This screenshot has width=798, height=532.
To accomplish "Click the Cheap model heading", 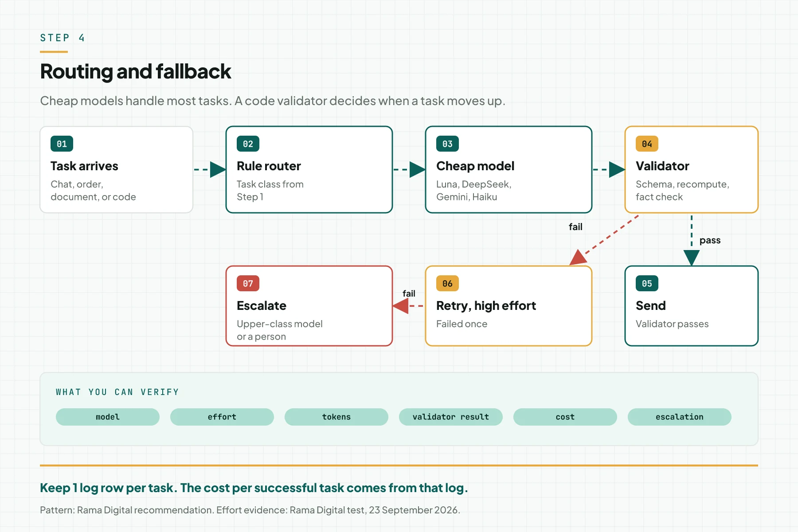I will [x=475, y=166].
